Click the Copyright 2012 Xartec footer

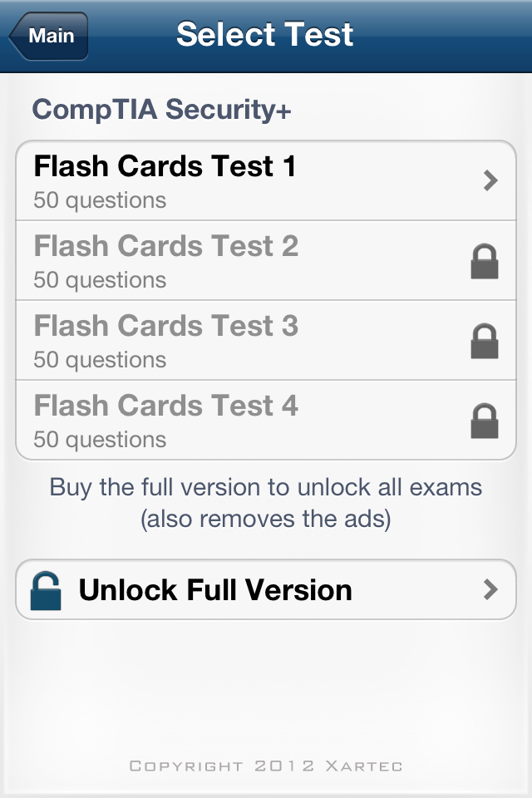click(x=266, y=766)
